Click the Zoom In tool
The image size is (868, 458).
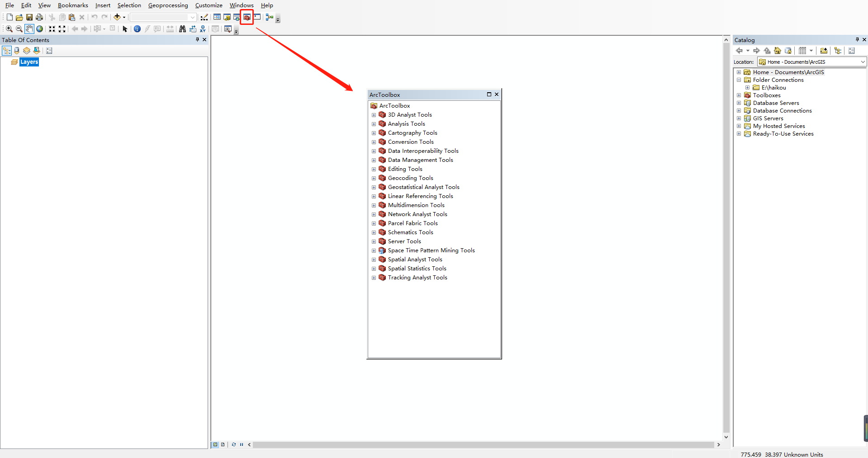pos(8,28)
